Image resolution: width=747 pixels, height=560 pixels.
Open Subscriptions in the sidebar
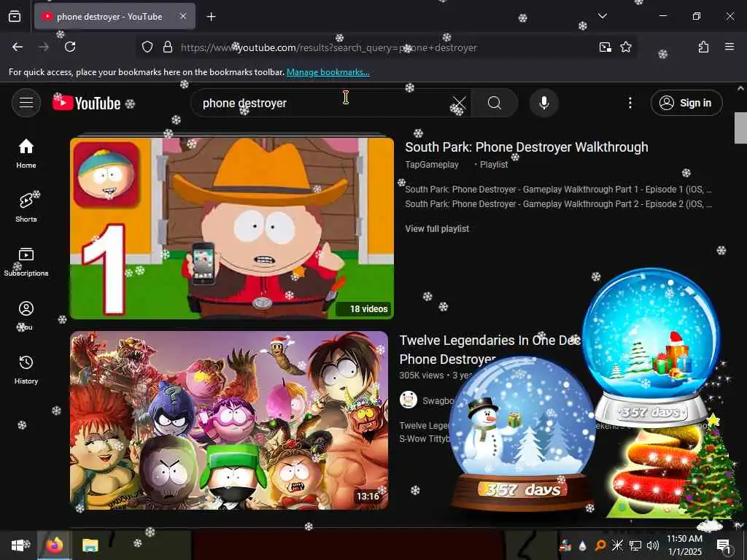pyautogui.click(x=26, y=262)
